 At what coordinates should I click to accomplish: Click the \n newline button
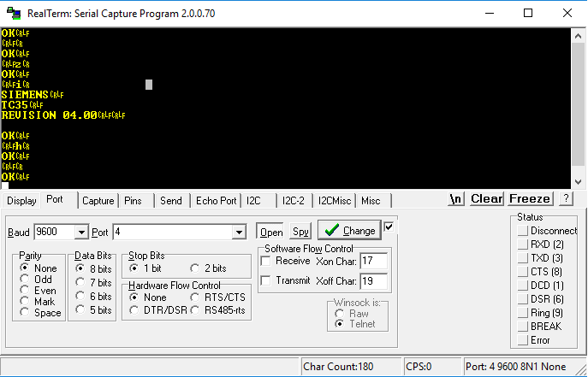[x=456, y=198]
